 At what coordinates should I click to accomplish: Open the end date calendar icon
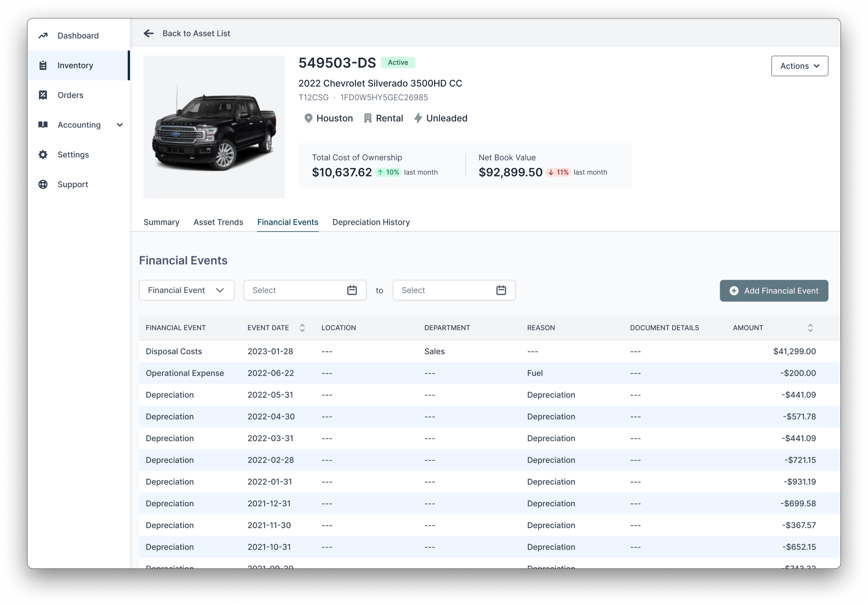pyautogui.click(x=501, y=290)
